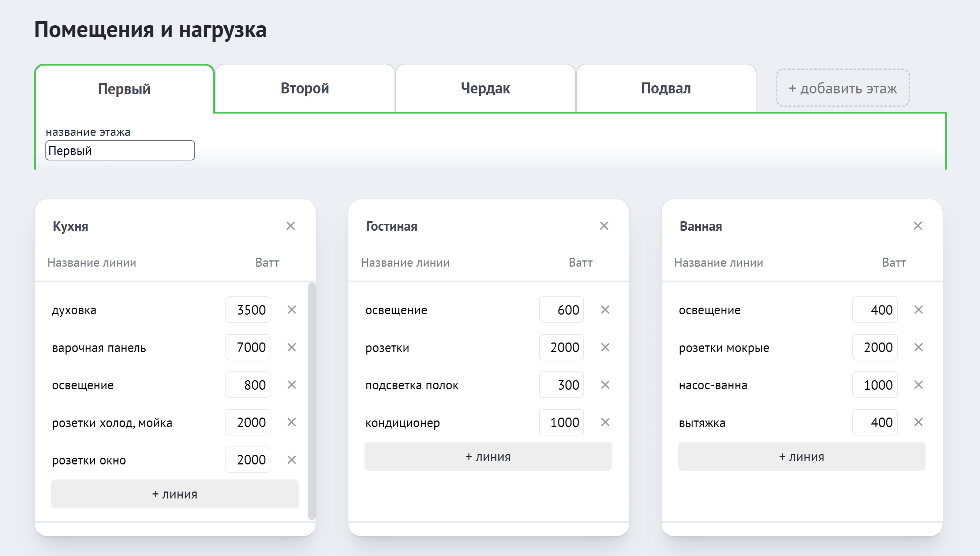Click the Гостиная room title

[392, 226]
